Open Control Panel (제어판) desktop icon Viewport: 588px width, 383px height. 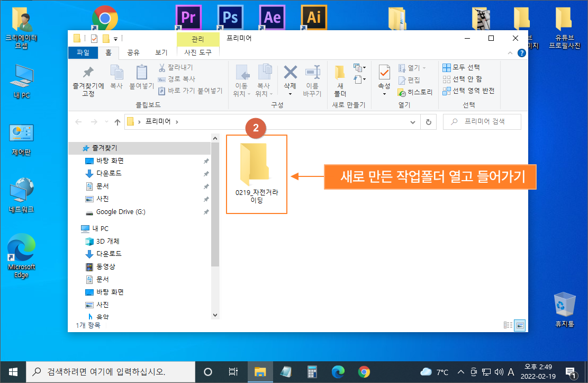point(21,140)
